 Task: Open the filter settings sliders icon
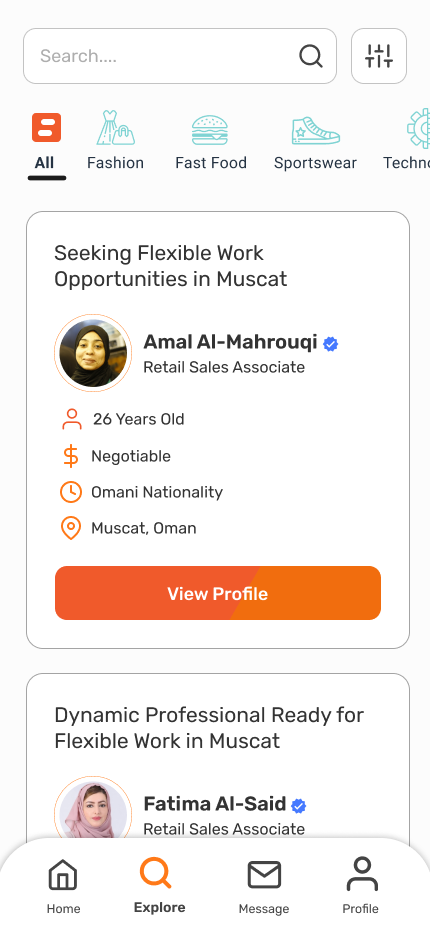378,56
